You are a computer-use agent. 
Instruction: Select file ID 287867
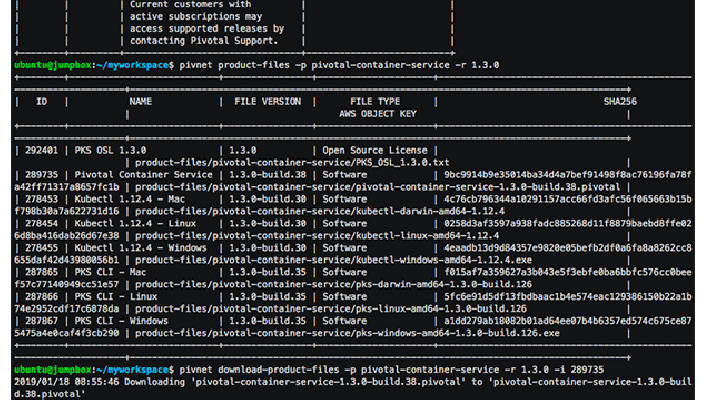coord(41,321)
